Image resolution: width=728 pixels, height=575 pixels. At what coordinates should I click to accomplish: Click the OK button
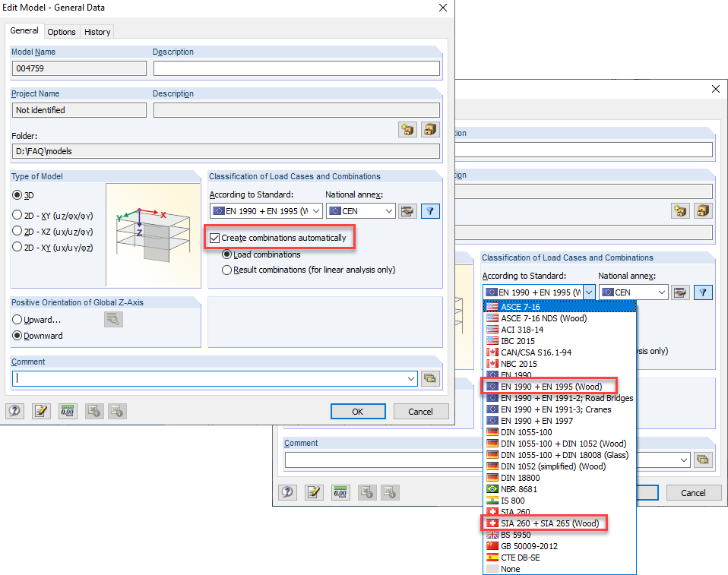[358, 411]
